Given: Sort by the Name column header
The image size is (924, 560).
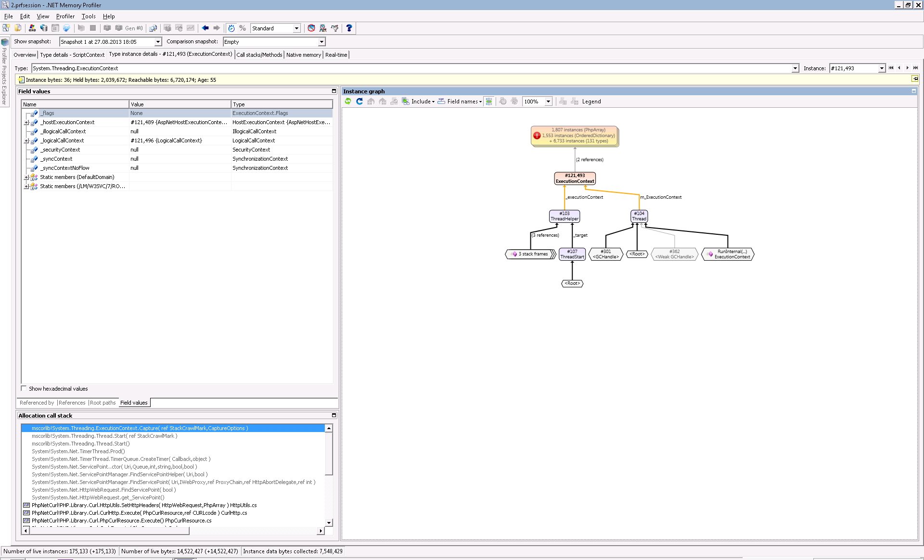Looking at the screenshot, I should click(x=75, y=104).
